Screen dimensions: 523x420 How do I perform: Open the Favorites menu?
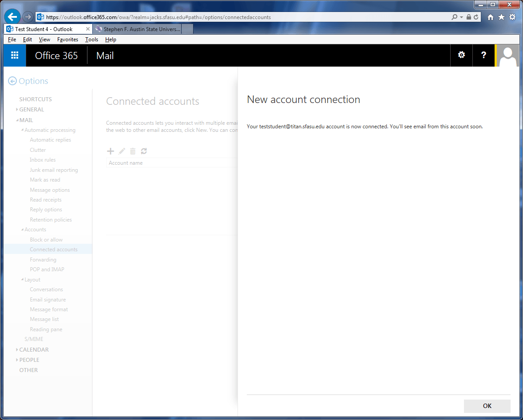[67, 40]
